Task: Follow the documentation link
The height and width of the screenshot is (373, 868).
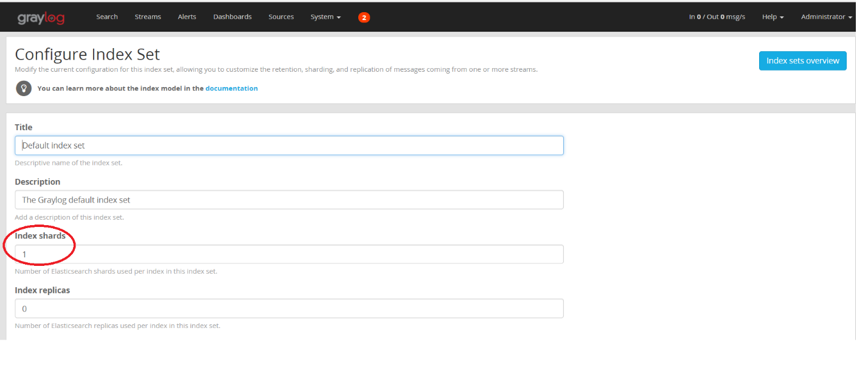Action: coord(232,88)
